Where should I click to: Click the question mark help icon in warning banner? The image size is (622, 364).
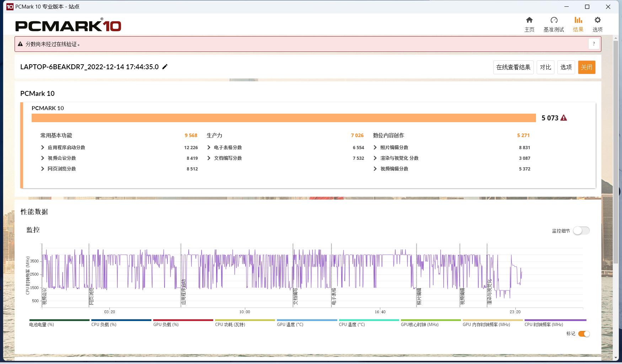(594, 44)
